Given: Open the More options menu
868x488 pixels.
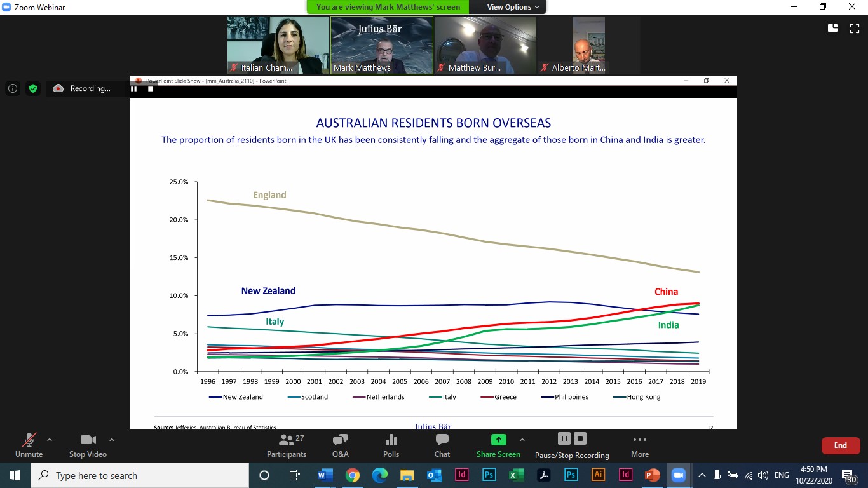Looking at the screenshot, I should pos(639,445).
